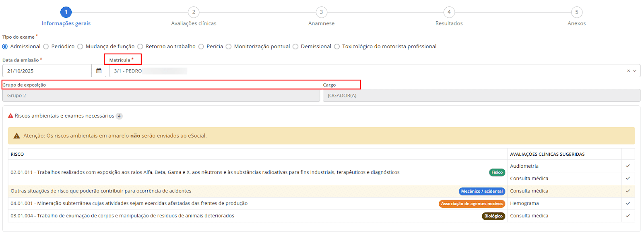Viewport: 644px width, 235px height.
Task: Jump to step 4 Resultados
Action: coord(449,12)
